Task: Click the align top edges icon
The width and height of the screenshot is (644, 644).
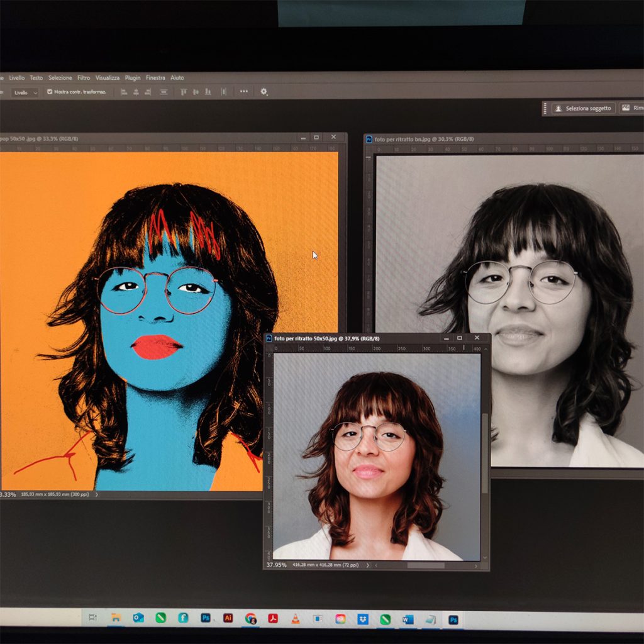Action: pos(184,92)
